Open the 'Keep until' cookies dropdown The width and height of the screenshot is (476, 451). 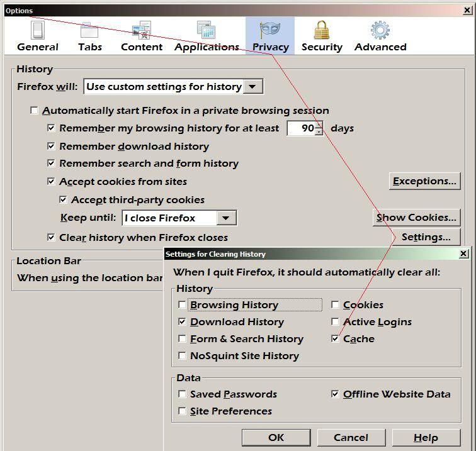[179, 218]
